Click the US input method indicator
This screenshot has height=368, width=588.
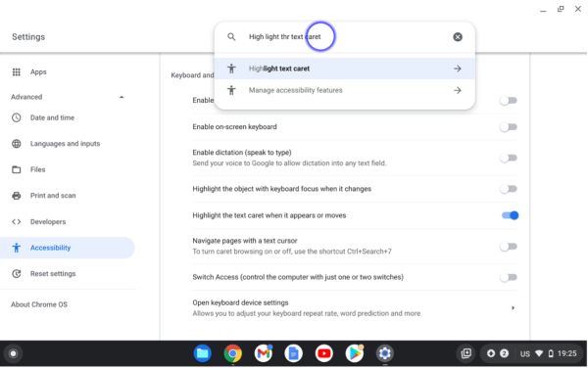point(525,353)
